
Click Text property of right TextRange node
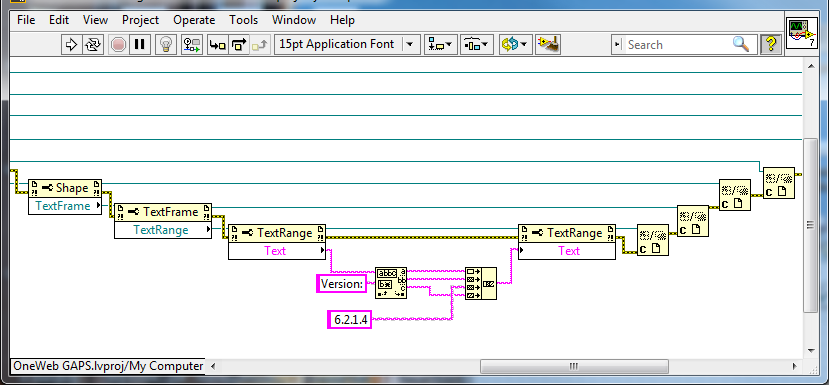coord(567,251)
